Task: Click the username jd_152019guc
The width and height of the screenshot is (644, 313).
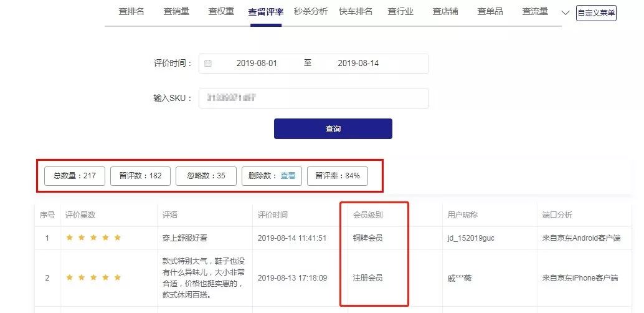Action: [471, 238]
